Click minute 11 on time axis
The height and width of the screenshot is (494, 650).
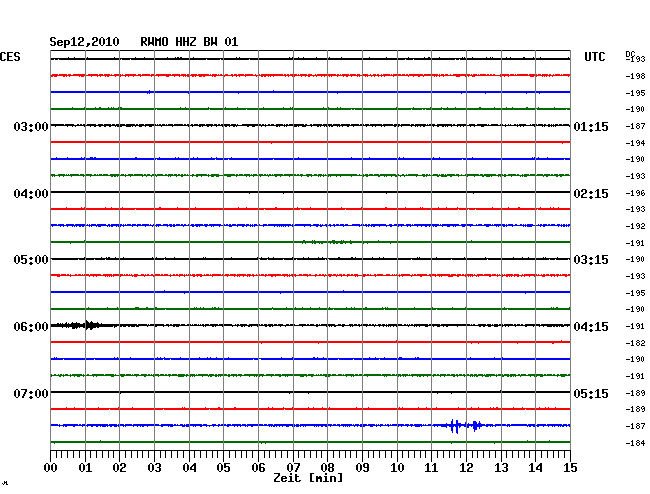pos(431,468)
